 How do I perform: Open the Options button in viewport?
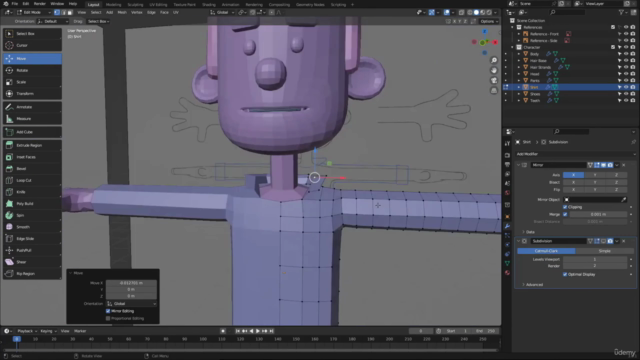pyautogui.click(x=489, y=21)
